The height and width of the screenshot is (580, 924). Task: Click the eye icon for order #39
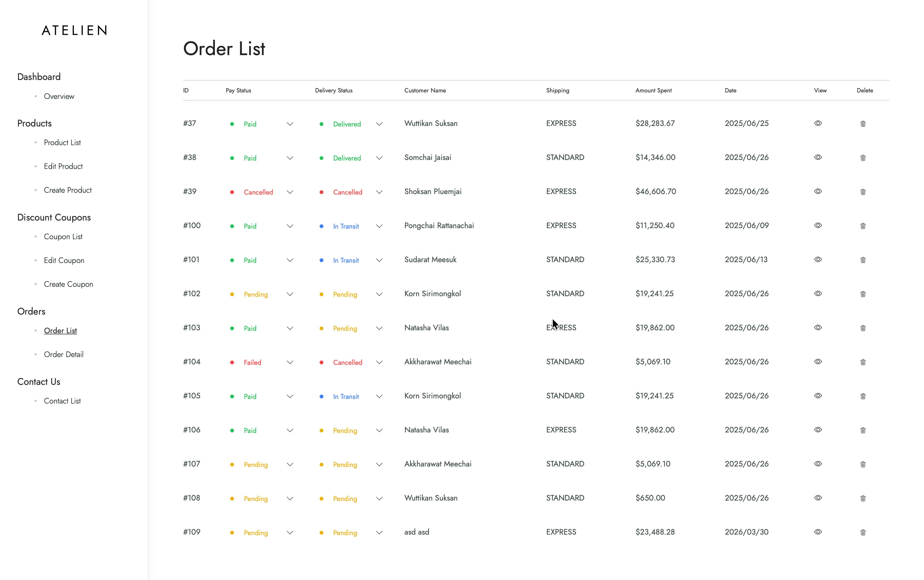pos(818,191)
